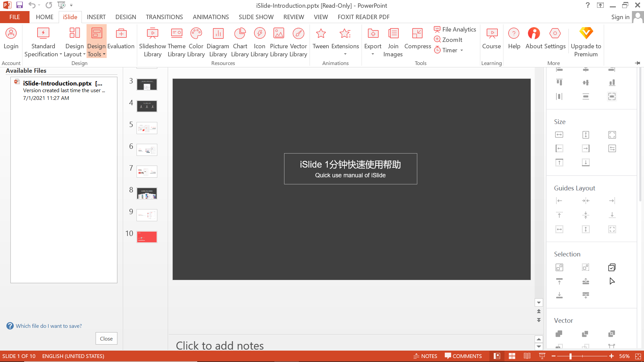Start Slide Show from status bar
This screenshot has height=362, width=644.
coord(542,356)
